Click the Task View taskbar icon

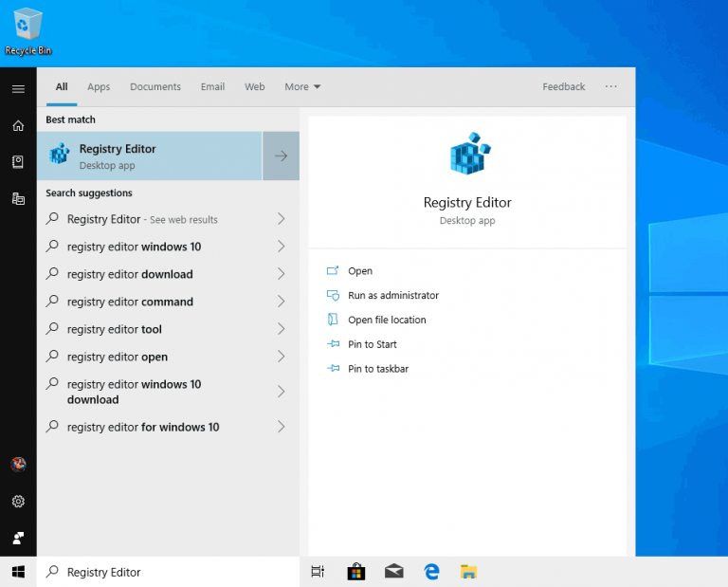point(318,572)
